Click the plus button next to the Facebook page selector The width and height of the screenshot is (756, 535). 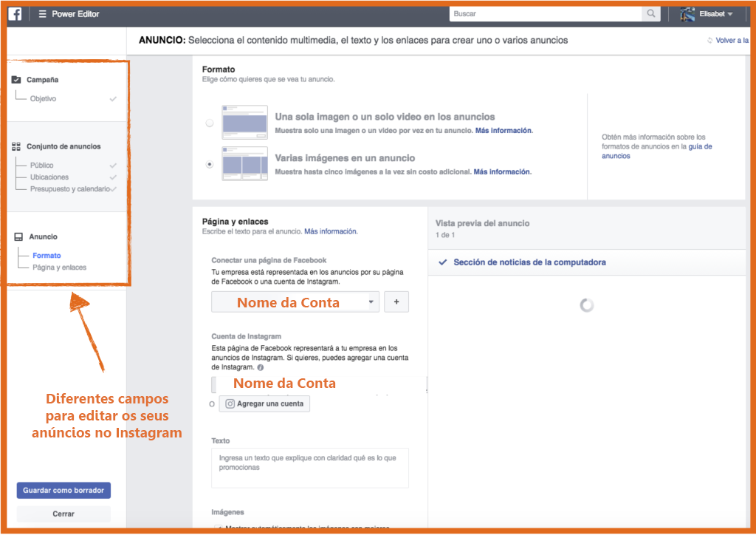pos(396,302)
